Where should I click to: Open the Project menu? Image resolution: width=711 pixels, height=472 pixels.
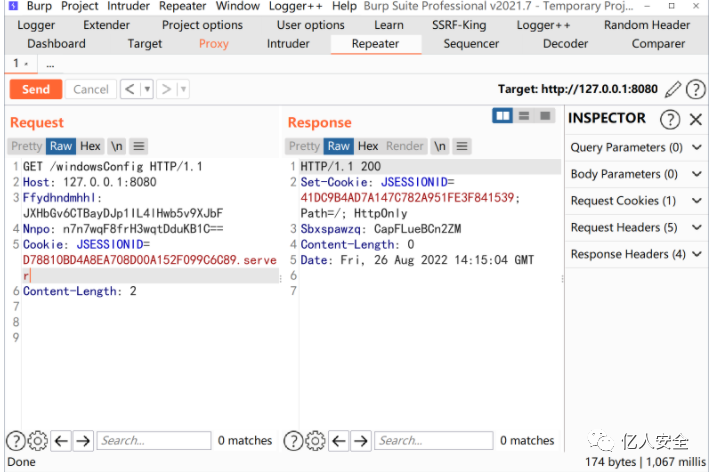click(x=79, y=6)
